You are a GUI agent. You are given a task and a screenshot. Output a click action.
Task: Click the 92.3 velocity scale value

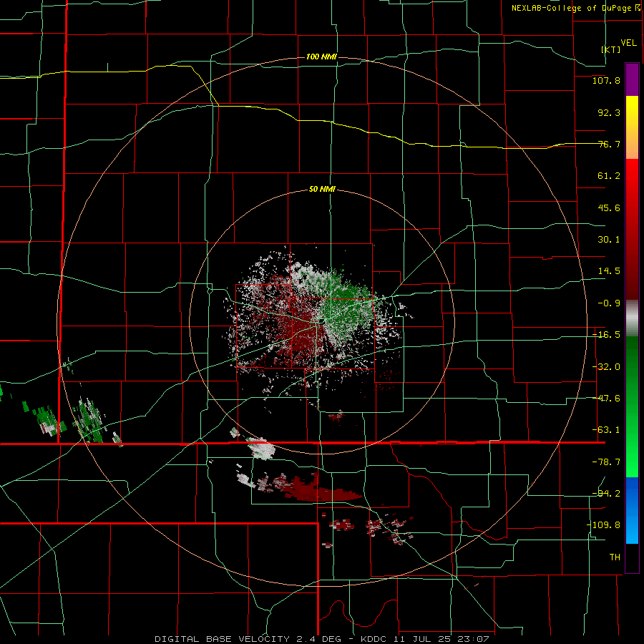click(609, 112)
